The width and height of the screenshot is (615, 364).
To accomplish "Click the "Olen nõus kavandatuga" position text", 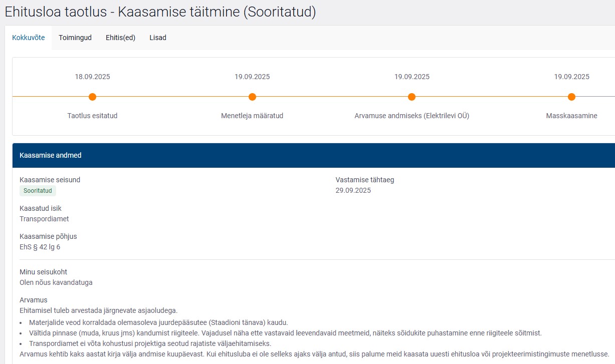I will pyautogui.click(x=56, y=282).
